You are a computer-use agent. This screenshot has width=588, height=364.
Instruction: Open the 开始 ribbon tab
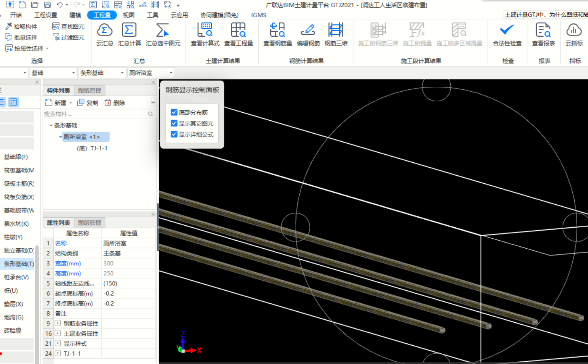click(x=16, y=15)
